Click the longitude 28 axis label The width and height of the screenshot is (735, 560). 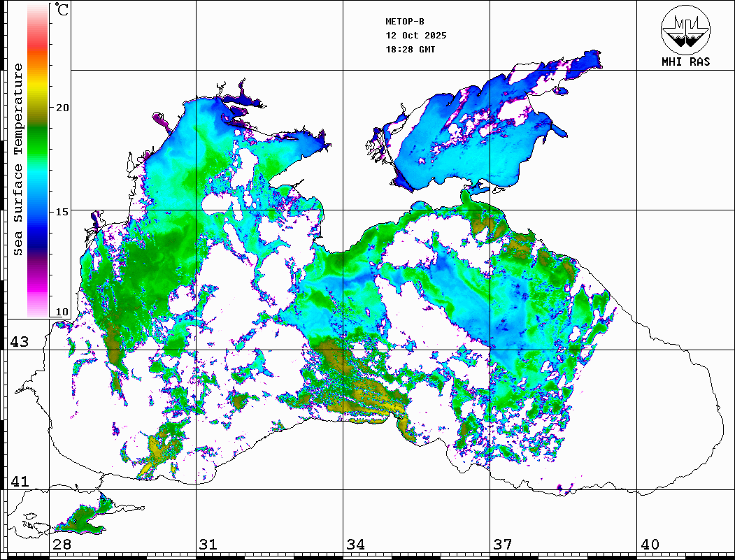(62, 545)
